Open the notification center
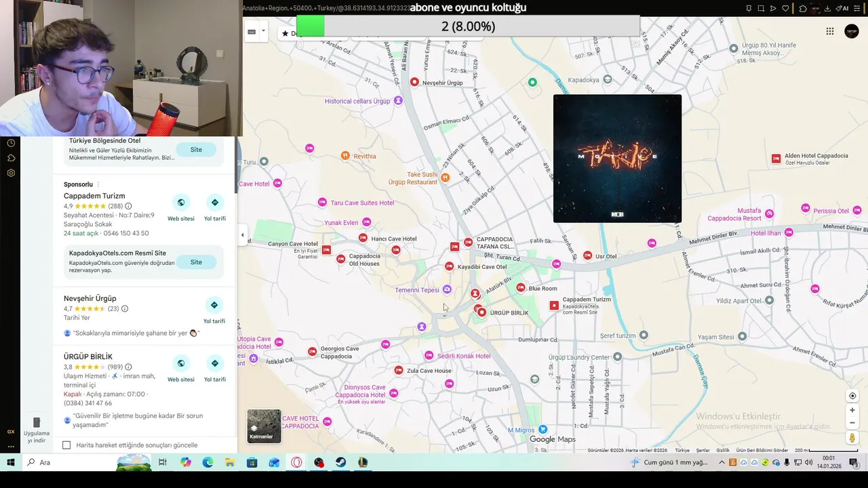The image size is (868, 488). click(x=854, y=462)
